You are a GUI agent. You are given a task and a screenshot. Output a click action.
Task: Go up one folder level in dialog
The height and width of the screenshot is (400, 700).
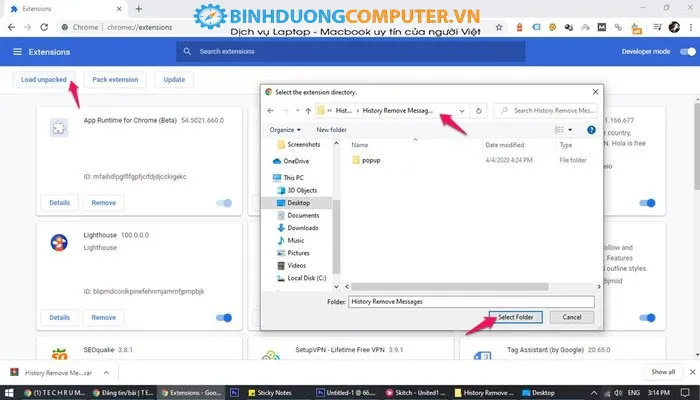click(308, 111)
